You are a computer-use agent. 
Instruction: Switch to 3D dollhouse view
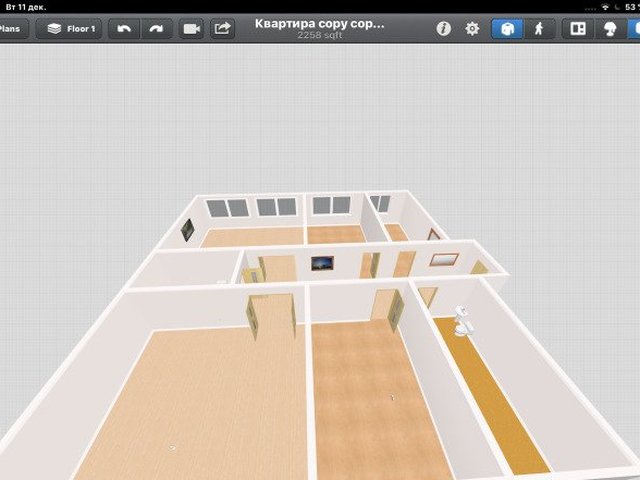507,29
